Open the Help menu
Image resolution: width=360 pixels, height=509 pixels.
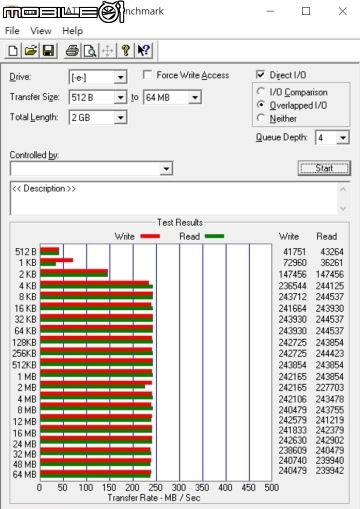(x=72, y=31)
